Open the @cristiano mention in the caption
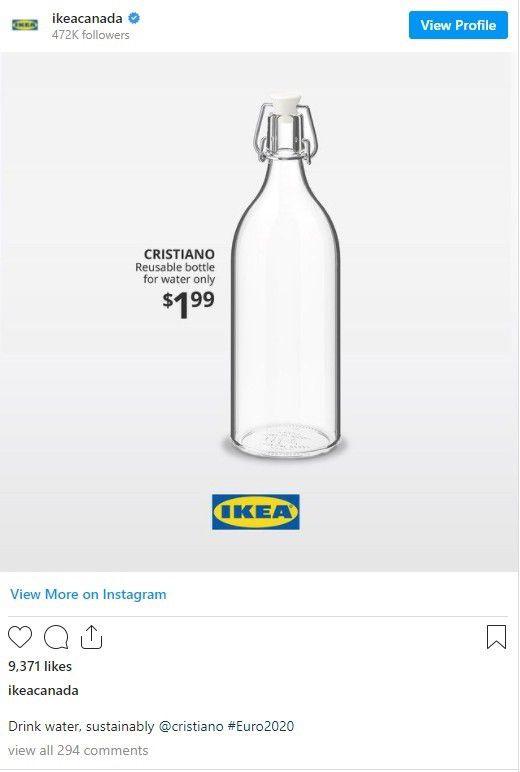Viewport: 520px width, 772px height. [191, 726]
